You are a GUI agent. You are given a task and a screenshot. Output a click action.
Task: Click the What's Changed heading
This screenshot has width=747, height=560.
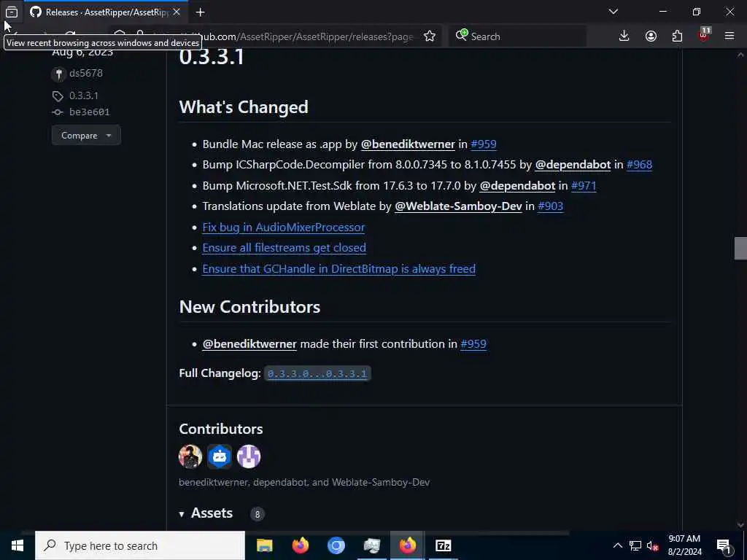click(244, 107)
